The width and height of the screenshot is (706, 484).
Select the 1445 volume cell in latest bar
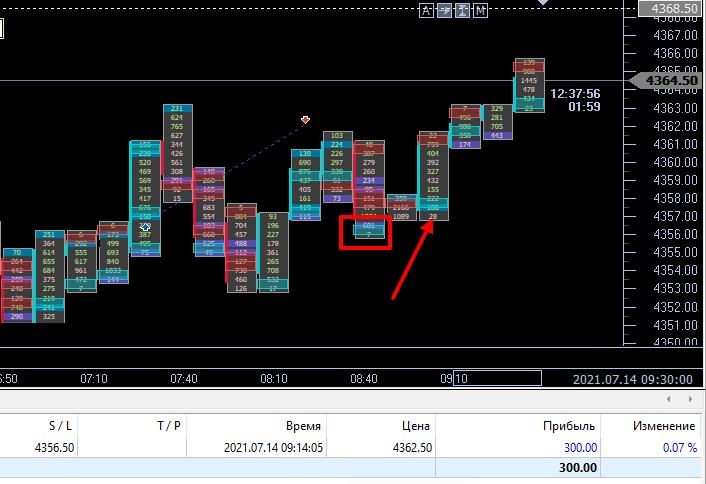coord(529,81)
